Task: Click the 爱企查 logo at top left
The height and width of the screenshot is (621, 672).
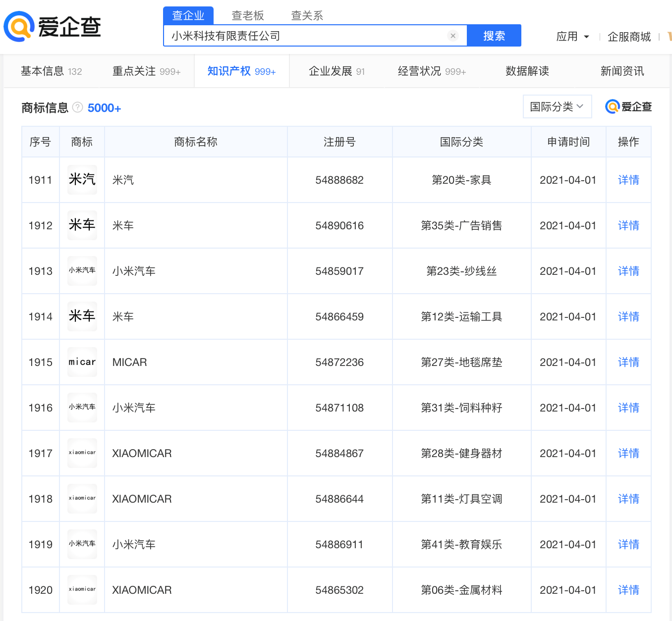Action: (x=52, y=27)
